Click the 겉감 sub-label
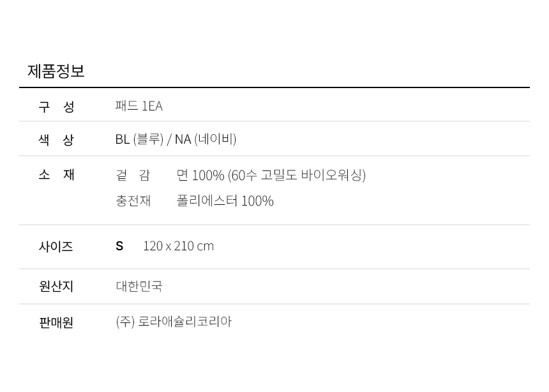549x392 pixels. pyautogui.click(x=133, y=175)
